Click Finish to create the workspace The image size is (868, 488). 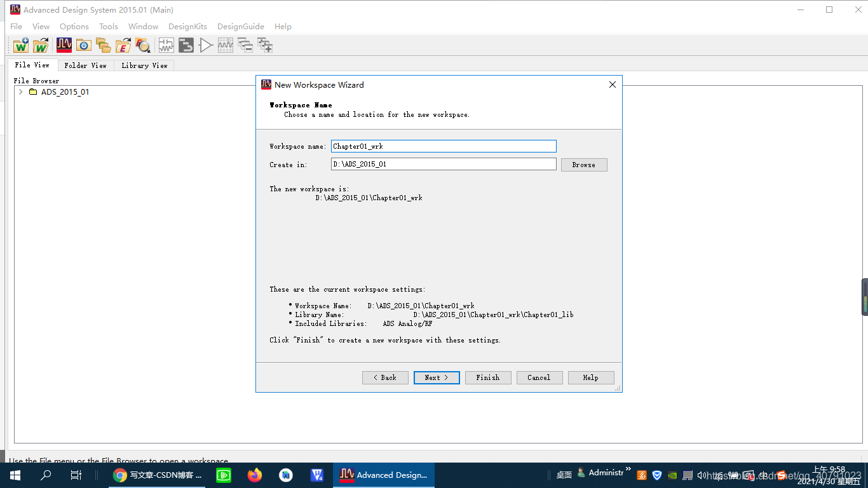[488, 377]
